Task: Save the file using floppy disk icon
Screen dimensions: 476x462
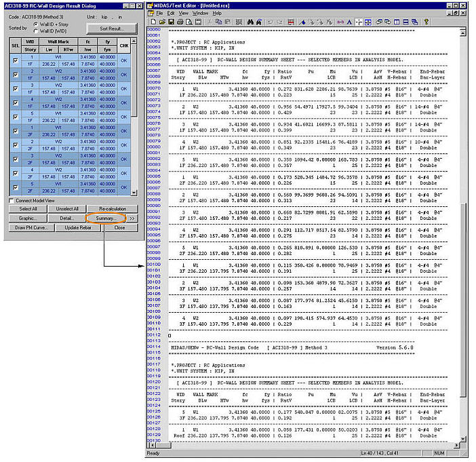Action: tap(172, 22)
